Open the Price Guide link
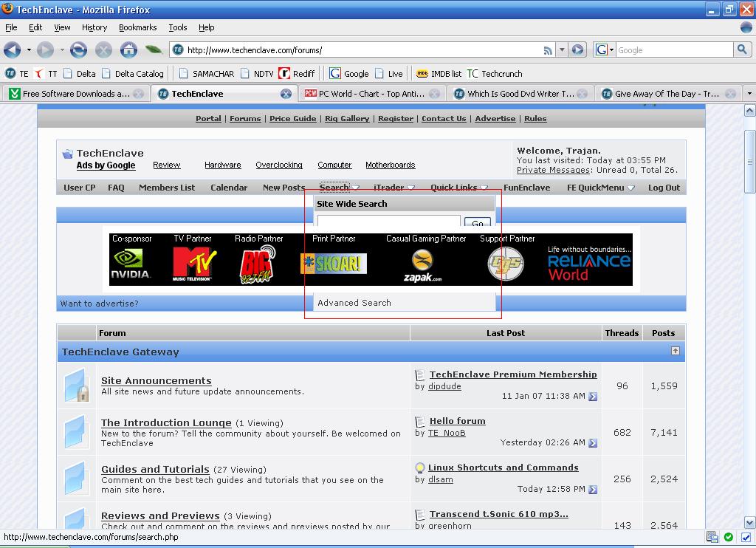756x548 pixels. tap(292, 119)
